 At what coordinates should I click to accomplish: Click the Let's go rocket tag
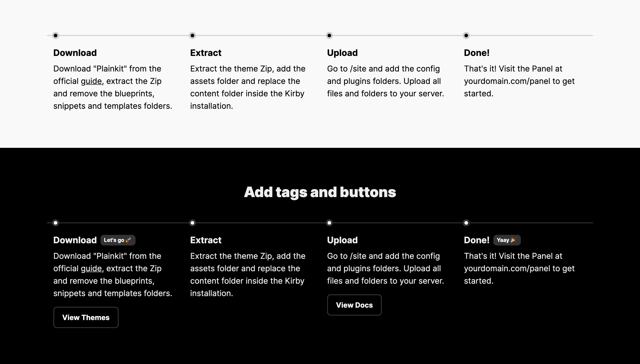coord(118,240)
